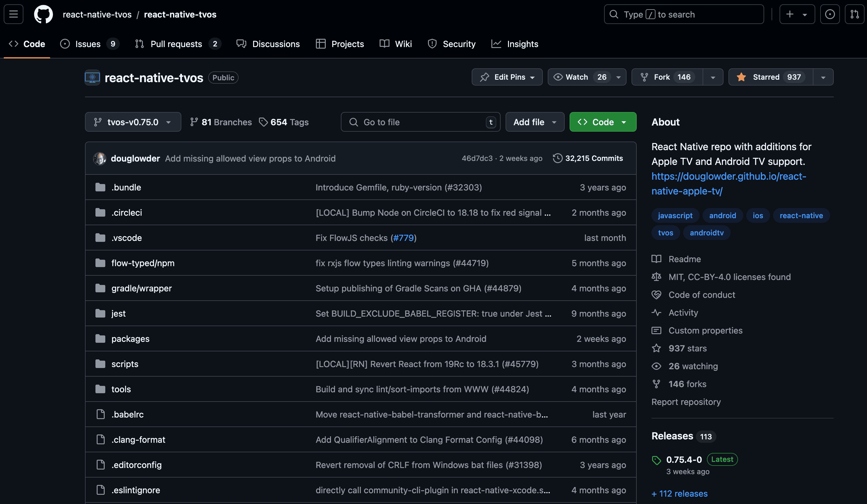Open the tvos-v0.75.0 branch dropdown

point(133,122)
